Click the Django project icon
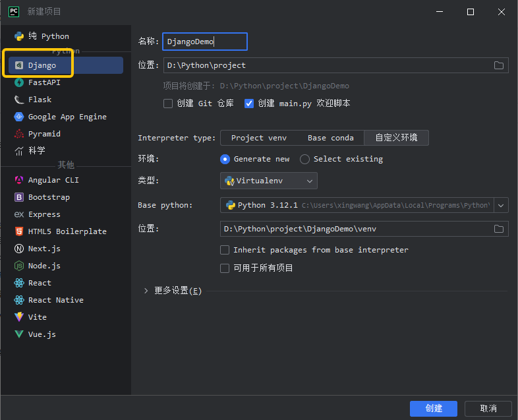 coord(19,65)
